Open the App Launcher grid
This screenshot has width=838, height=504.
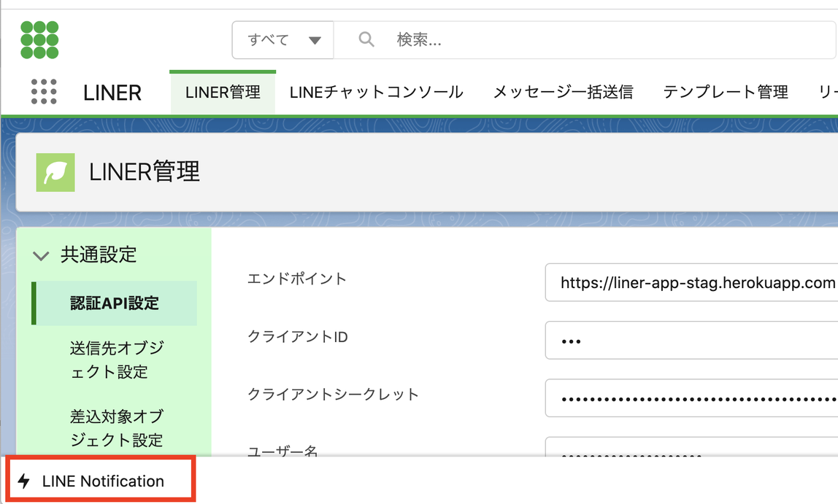click(44, 92)
